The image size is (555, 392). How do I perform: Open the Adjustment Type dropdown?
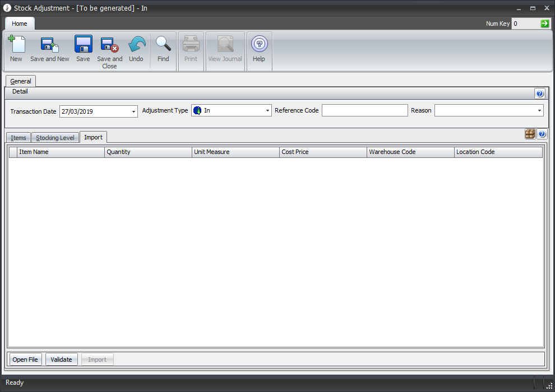(x=267, y=111)
